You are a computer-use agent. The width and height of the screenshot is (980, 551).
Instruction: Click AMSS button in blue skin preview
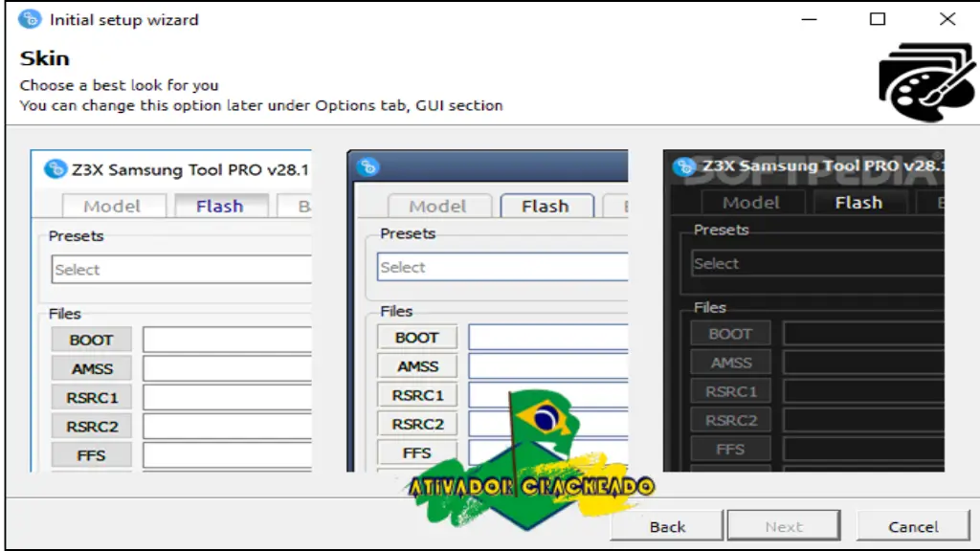[x=417, y=366]
